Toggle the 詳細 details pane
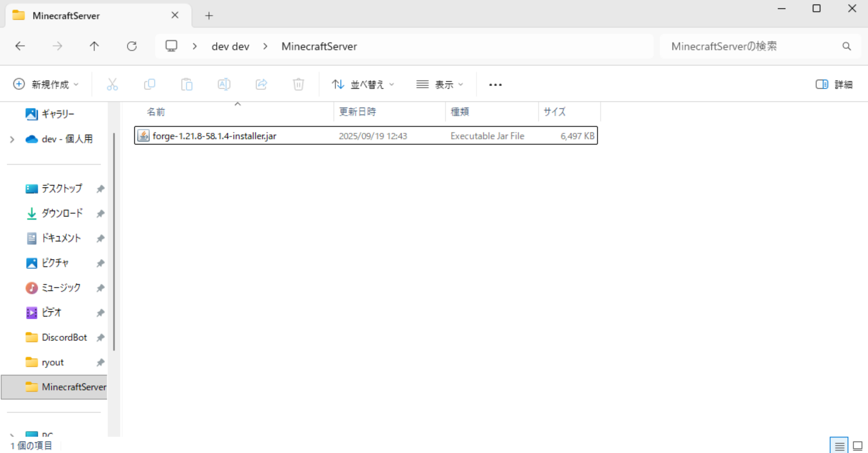Screen dimensions: 868x453 [834, 85]
